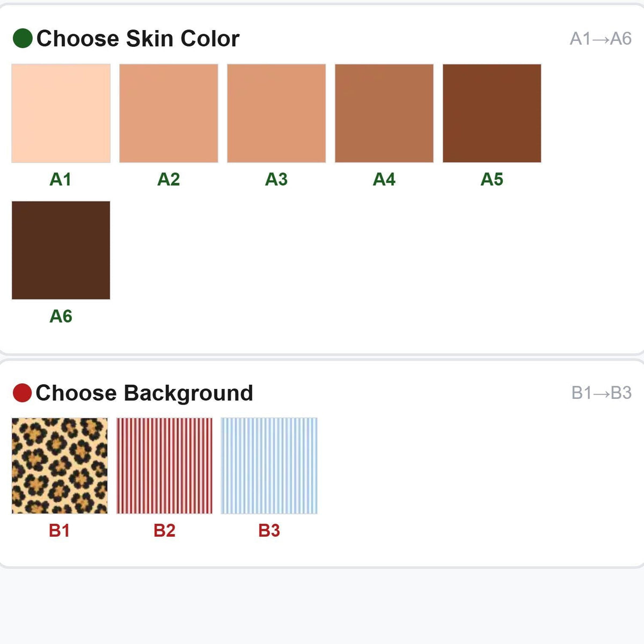Click the B3 label under blue stripes

(269, 531)
